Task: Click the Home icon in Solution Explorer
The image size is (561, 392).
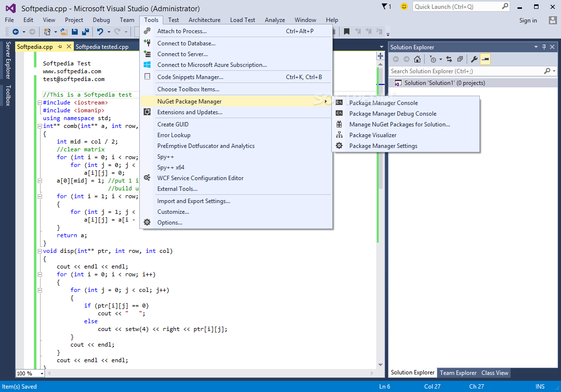Action: coord(417,60)
